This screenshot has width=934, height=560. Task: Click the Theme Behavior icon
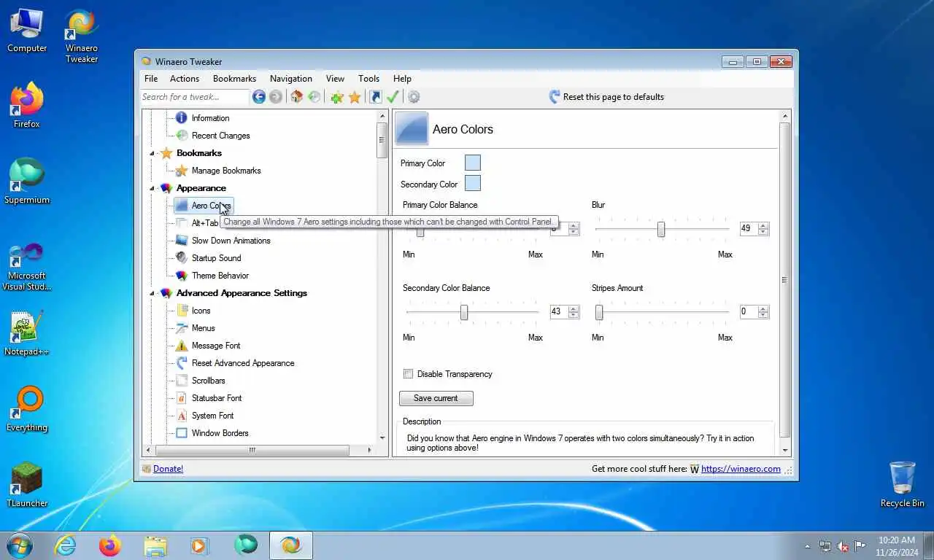point(182,276)
